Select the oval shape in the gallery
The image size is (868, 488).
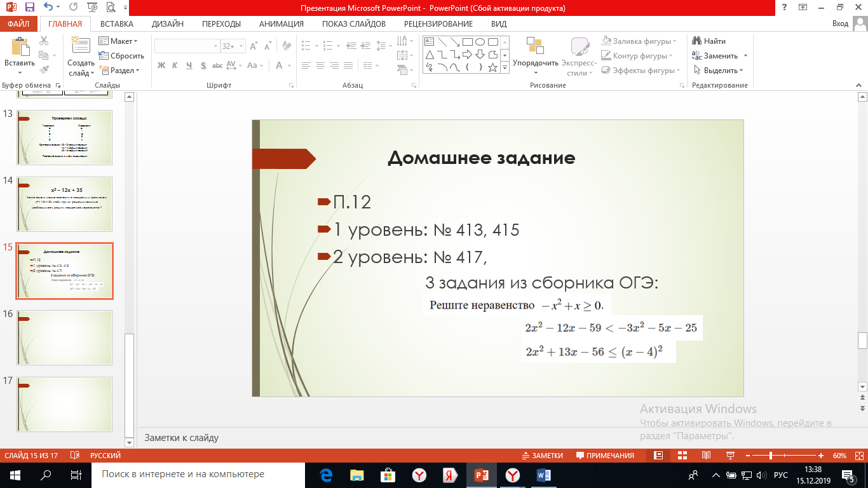coord(480,42)
